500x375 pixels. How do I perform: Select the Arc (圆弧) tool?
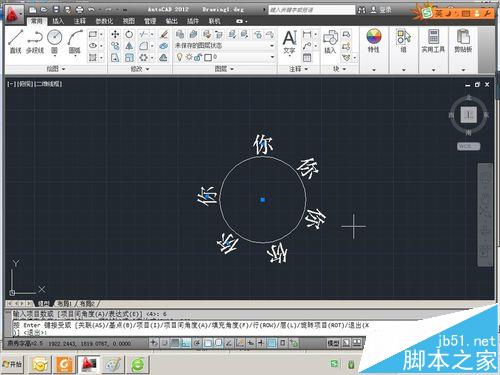(x=75, y=41)
